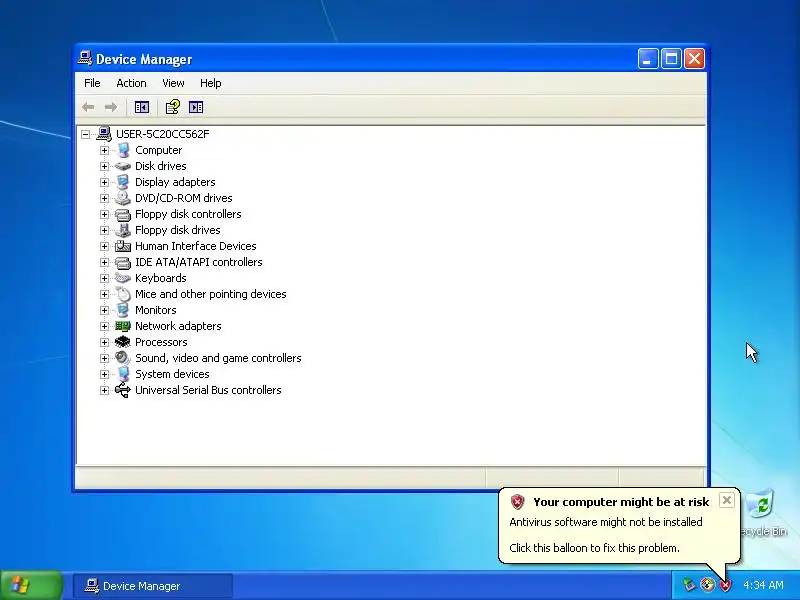Click the Start button
This screenshot has height=600, width=800.
tap(32, 585)
